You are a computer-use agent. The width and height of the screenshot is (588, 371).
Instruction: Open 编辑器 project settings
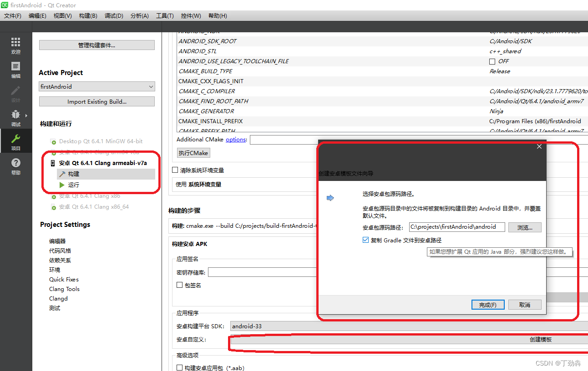click(57, 241)
